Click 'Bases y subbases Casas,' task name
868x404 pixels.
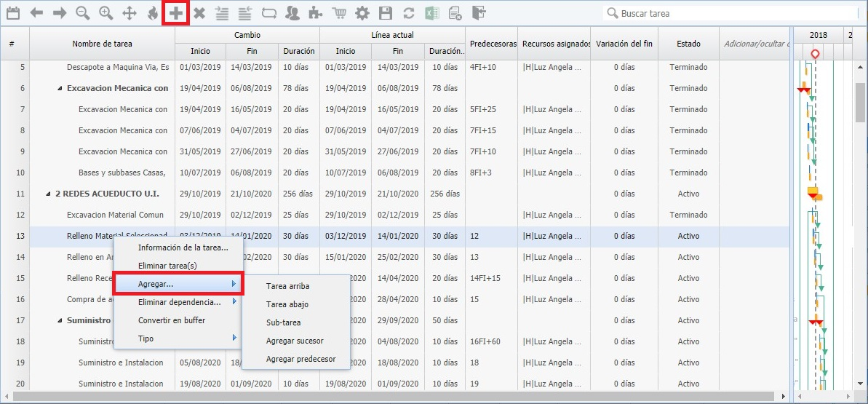click(122, 173)
